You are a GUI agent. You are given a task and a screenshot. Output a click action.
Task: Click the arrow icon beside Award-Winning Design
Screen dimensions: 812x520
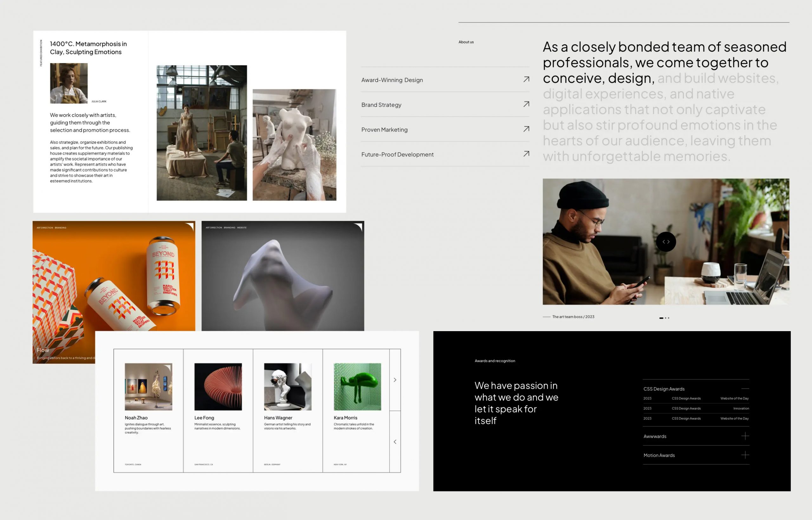526,79
